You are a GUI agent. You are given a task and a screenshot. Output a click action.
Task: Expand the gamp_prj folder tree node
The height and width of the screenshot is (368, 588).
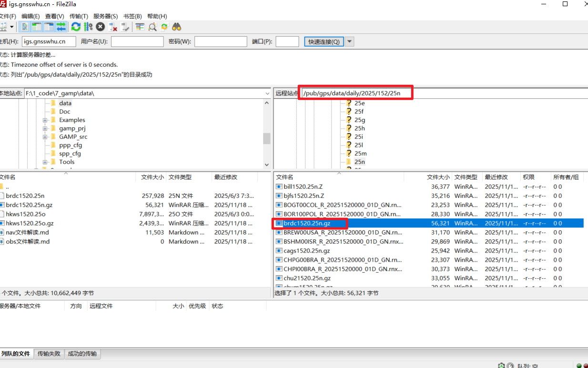pyautogui.click(x=45, y=128)
